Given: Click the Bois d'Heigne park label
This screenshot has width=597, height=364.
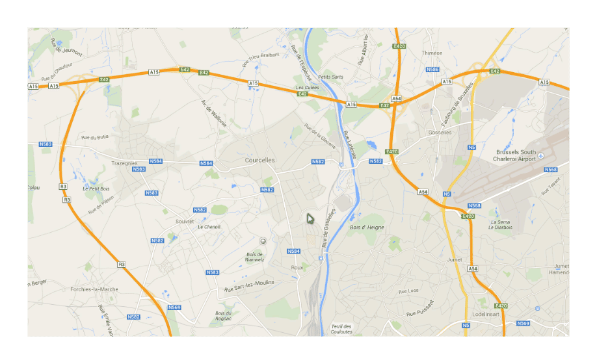Looking at the screenshot, I should (x=367, y=227).
